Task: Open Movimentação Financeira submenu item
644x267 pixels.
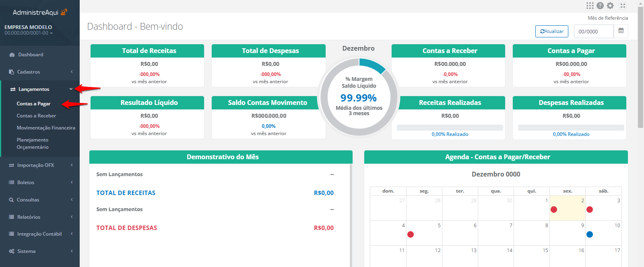Action: (x=46, y=128)
